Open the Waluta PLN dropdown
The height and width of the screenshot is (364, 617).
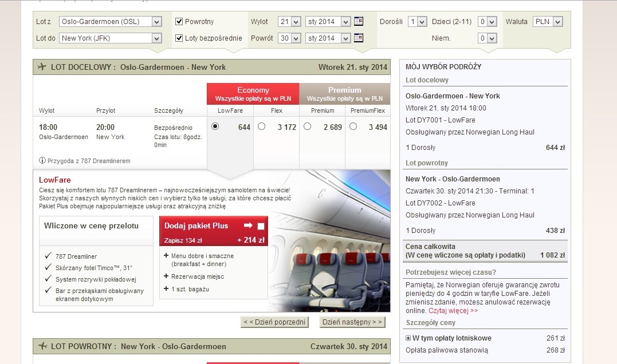[548, 22]
